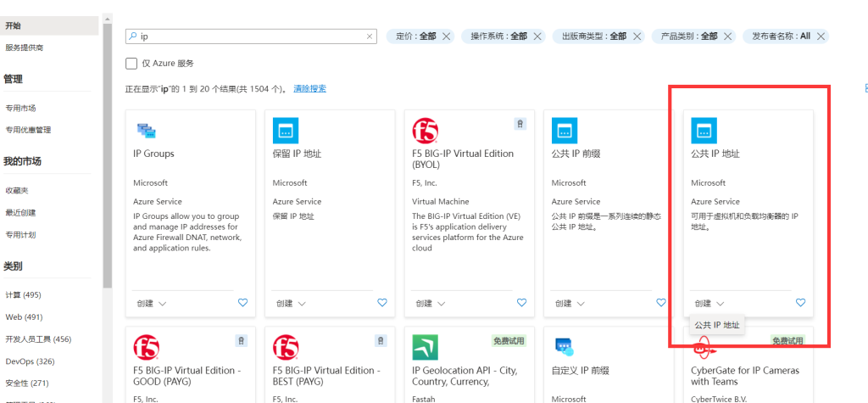Viewport: 868px width, 403px height.
Task: Enable the 仅 Azure 服务 checkbox
Action: coord(131,63)
